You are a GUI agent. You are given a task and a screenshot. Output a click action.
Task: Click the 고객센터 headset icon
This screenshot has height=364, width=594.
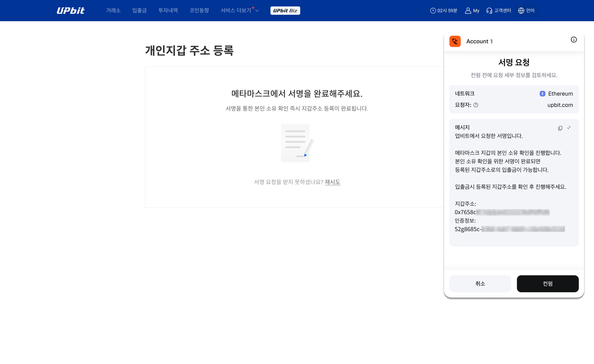point(489,11)
